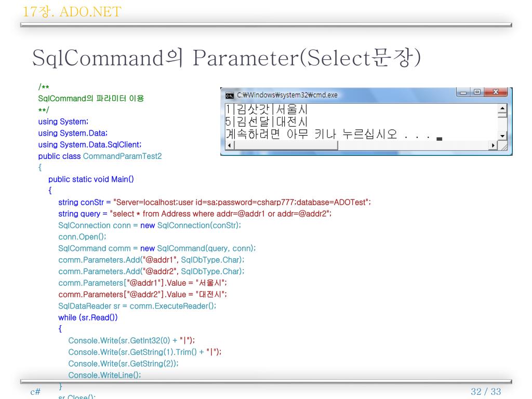Click the slide title 'SqlCommand의 Parameter(Select문장)'
This screenshot has width=532, height=399.
pyautogui.click(x=227, y=57)
